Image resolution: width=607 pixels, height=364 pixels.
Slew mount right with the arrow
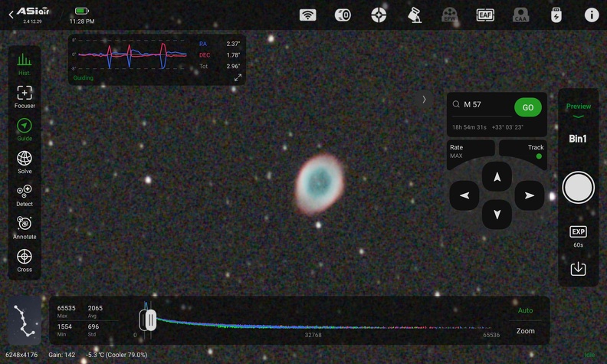pyautogui.click(x=529, y=195)
